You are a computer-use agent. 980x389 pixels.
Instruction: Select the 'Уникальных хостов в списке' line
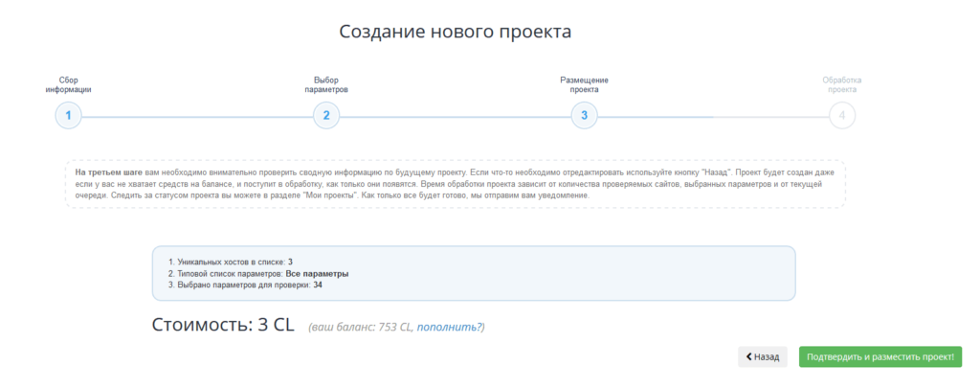[x=230, y=262]
